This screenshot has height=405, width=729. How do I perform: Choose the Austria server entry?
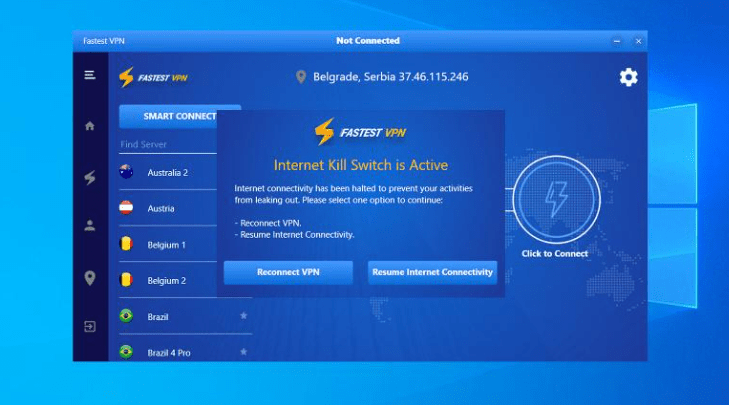point(160,208)
